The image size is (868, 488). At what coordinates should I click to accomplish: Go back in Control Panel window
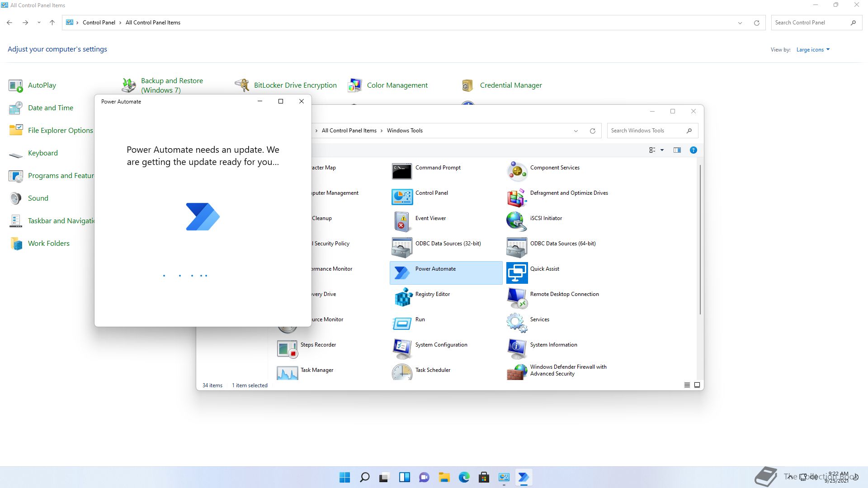click(9, 23)
